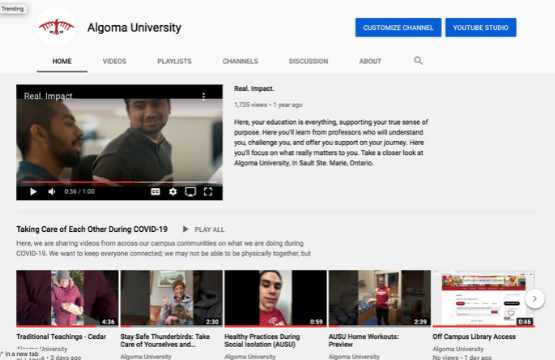Click the Real. Impact. video description paragraph
Screen dimensions: 555x360
click(331, 142)
